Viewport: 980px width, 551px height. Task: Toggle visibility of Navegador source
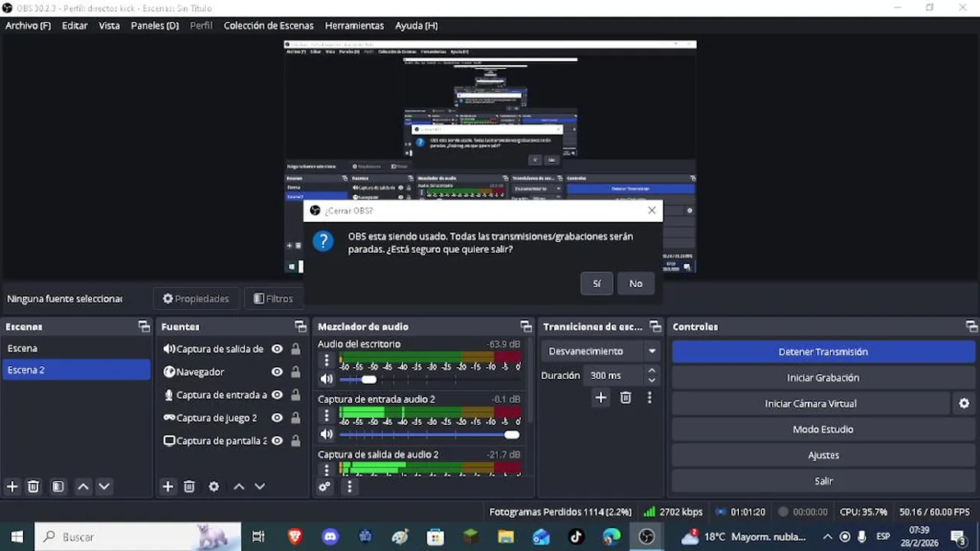[277, 372]
